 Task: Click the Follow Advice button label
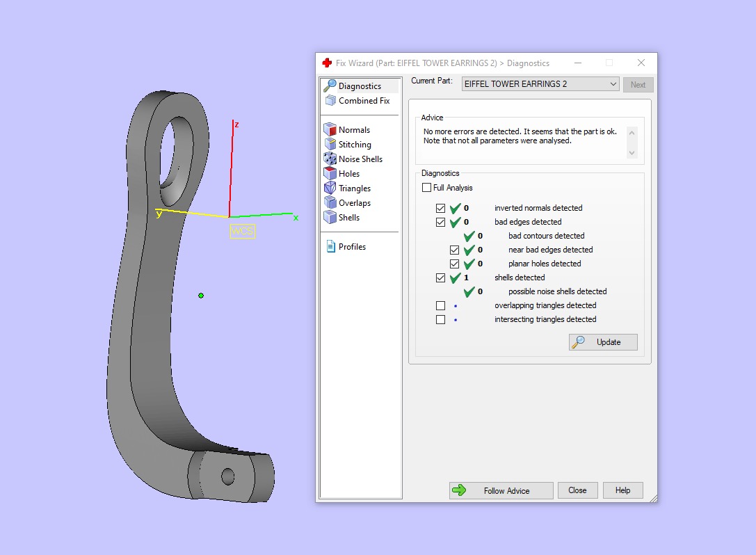(507, 491)
